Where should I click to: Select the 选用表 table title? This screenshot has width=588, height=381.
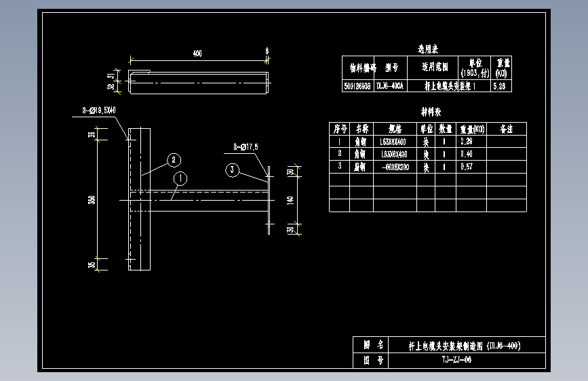point(428,49)
